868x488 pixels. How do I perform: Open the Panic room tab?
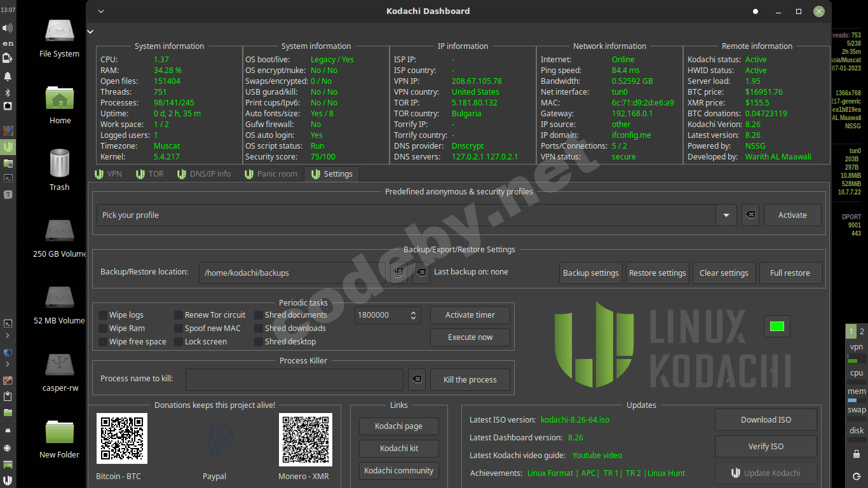coord(270,173)
